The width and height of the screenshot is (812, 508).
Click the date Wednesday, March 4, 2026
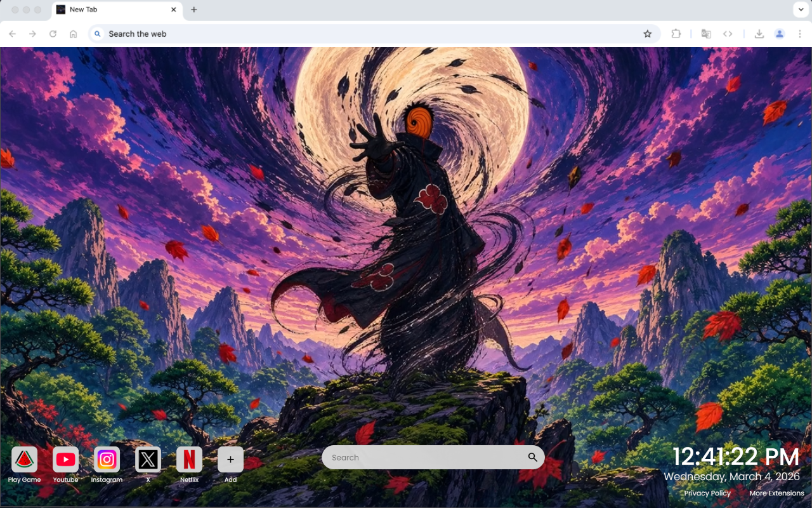click(732, 476)
